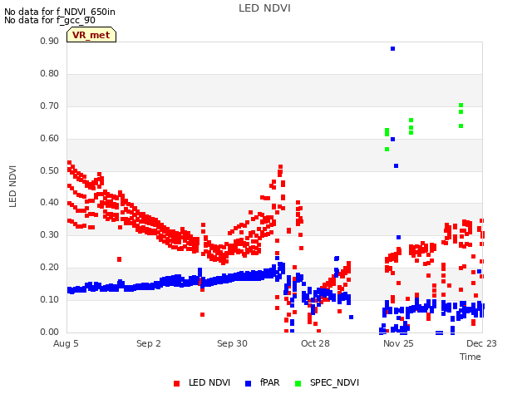Click the Aug 5 x-axis tick label
The image size is (532, 399).
tap(66, 343)
